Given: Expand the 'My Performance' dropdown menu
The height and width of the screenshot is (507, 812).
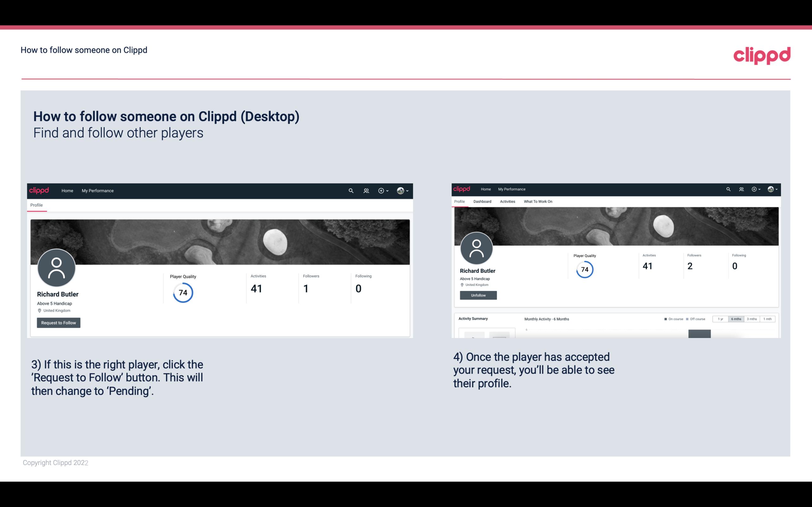Looking at the screenshot, I should (x=98, y=190).
